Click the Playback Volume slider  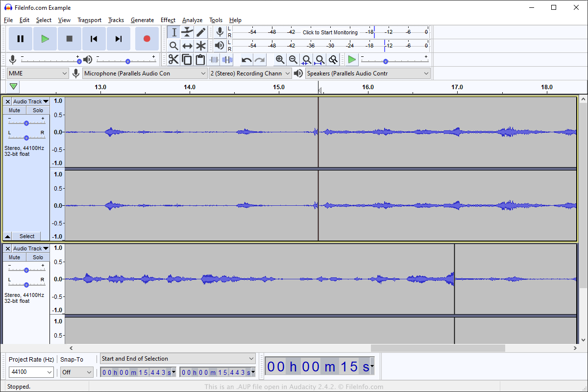coord(126,60)
